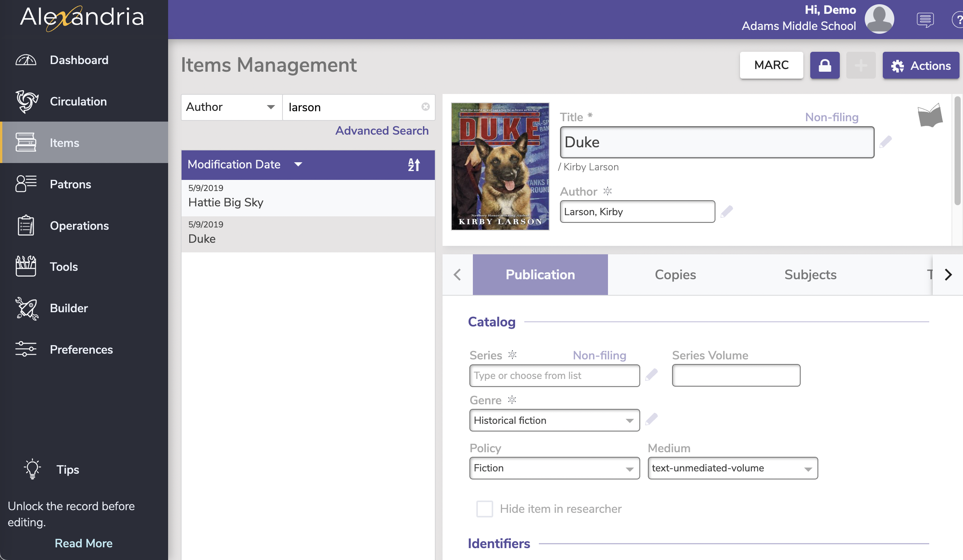Open the Circulation module
Image resolution: width=963 pixels, height=560 pixels.
point(78,100)
